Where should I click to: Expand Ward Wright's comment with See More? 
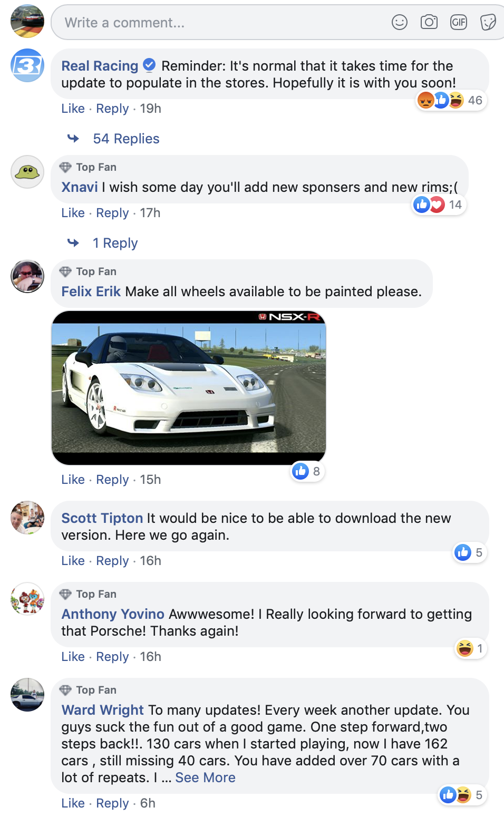pos(205,777)
